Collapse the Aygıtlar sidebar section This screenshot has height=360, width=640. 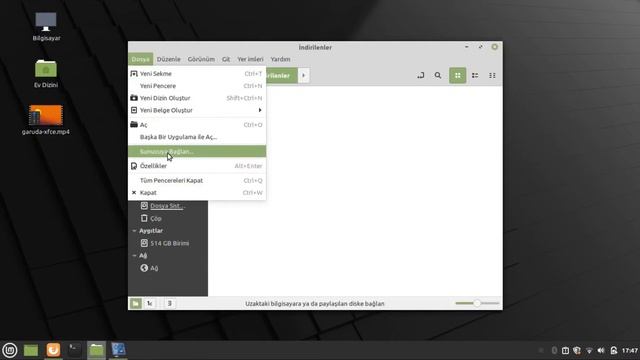[x=134, y=231]
